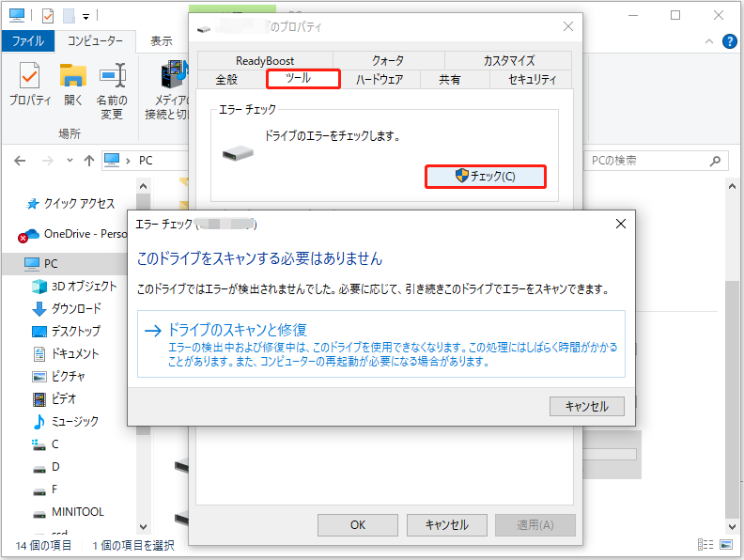The height and width of the screenshot is (560, 744).
Task: Select PC in the navigation tree
Action: point(65,264)
